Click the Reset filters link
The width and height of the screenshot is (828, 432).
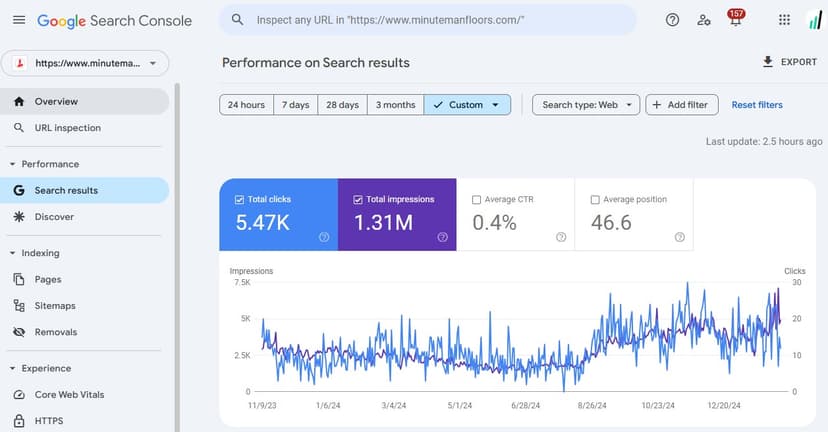coord(757,105)
